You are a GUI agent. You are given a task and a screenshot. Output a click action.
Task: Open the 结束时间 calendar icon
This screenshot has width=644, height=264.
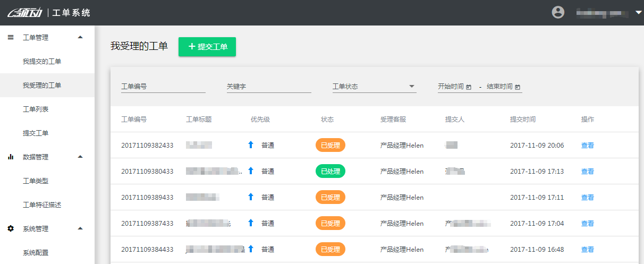[x=518, y=87]
